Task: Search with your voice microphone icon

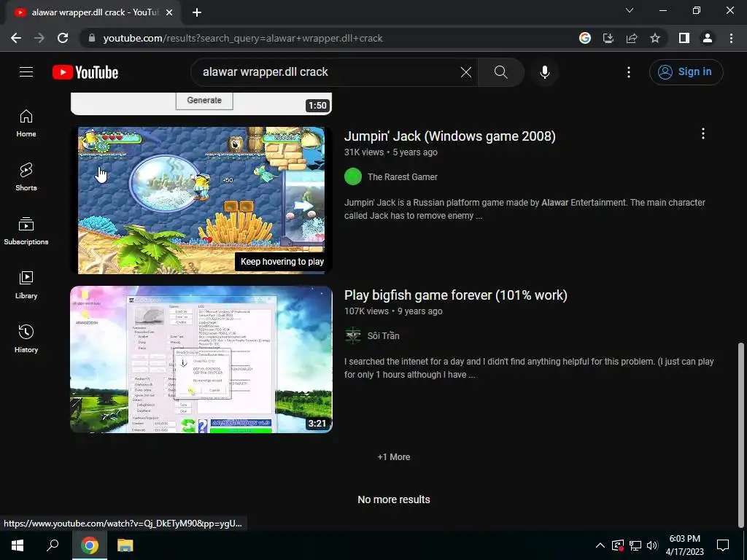Action: tap(544, 72)
